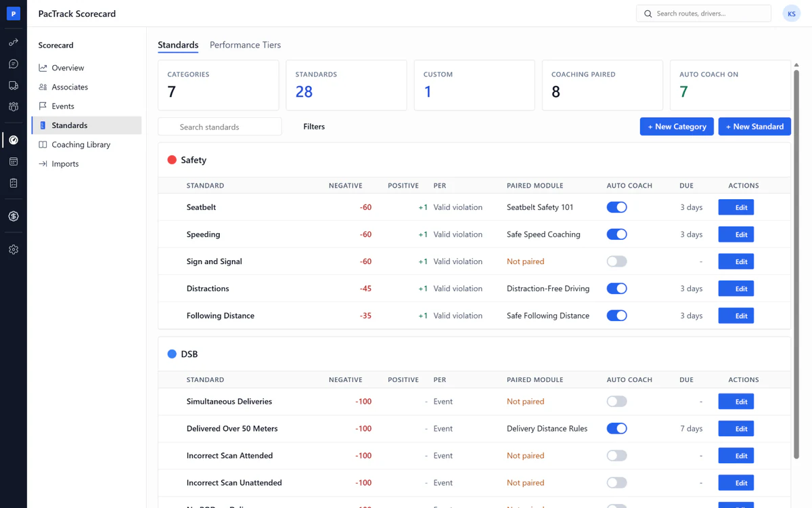Click the red Safety category color dot
The height and width of the screenshot is (508, 812).
172,160
